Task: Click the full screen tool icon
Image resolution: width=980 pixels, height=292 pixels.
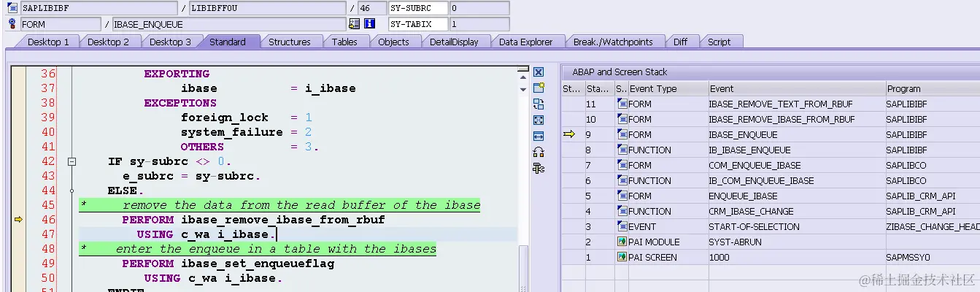Action: (x=539, y=120)
